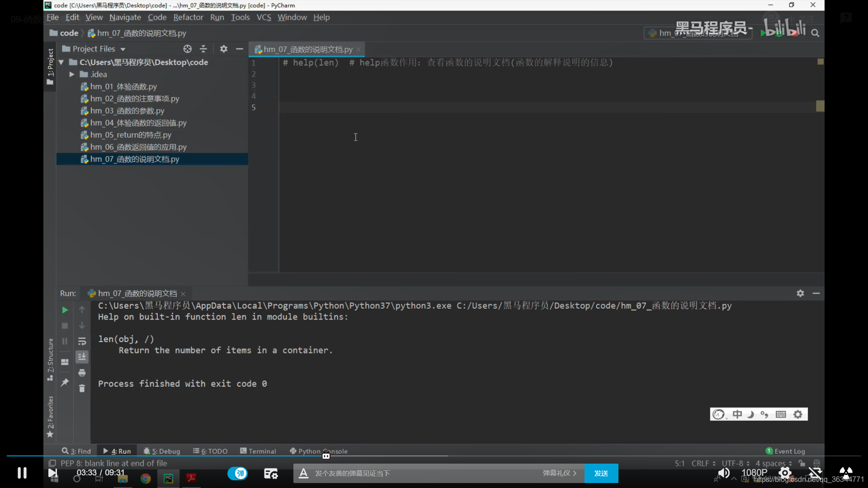This screenshot has height=488, width=868.
Task: Click the restore layout icon in Run panel
Action: (x=65, y=362)
